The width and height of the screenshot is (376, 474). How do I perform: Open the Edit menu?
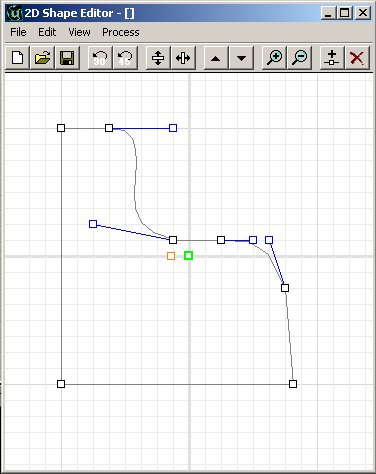(47, 32)
